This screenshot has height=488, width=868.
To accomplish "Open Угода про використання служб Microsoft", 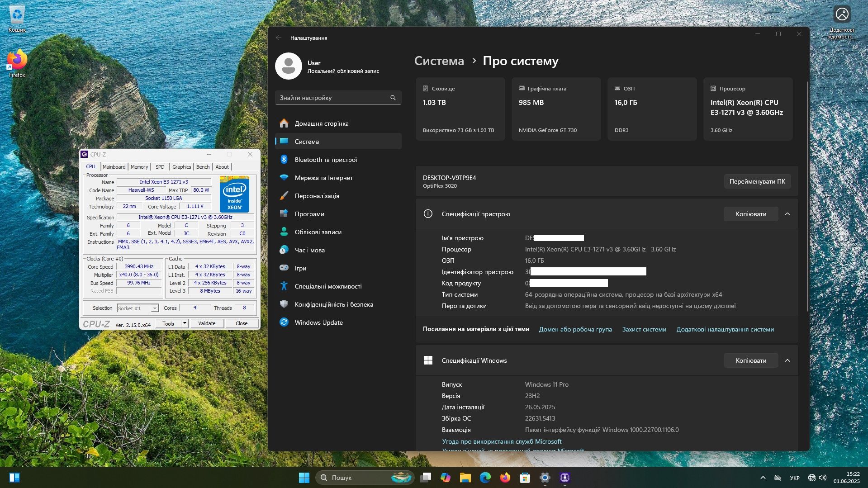I will (x=502, y=441).
